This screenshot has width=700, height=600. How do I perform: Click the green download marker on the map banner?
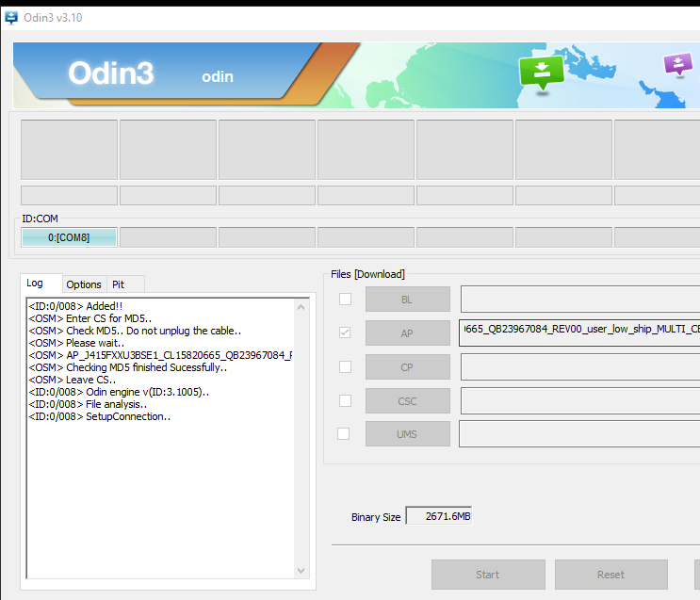pyautogui.click(x=542, y=73)
